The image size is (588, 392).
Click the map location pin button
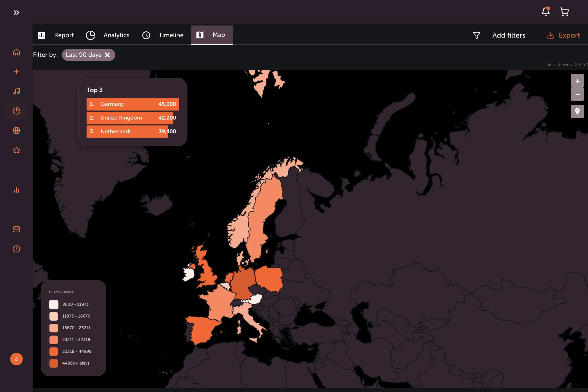coord(577,111)
